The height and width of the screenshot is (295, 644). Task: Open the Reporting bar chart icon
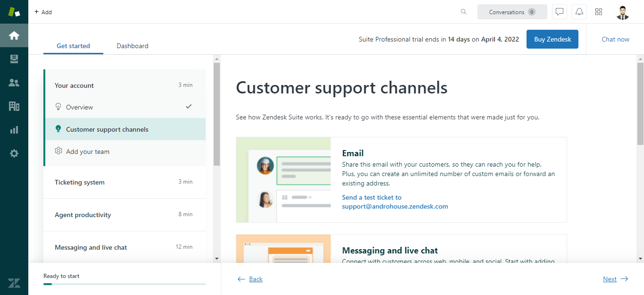[x=14, y=130]
